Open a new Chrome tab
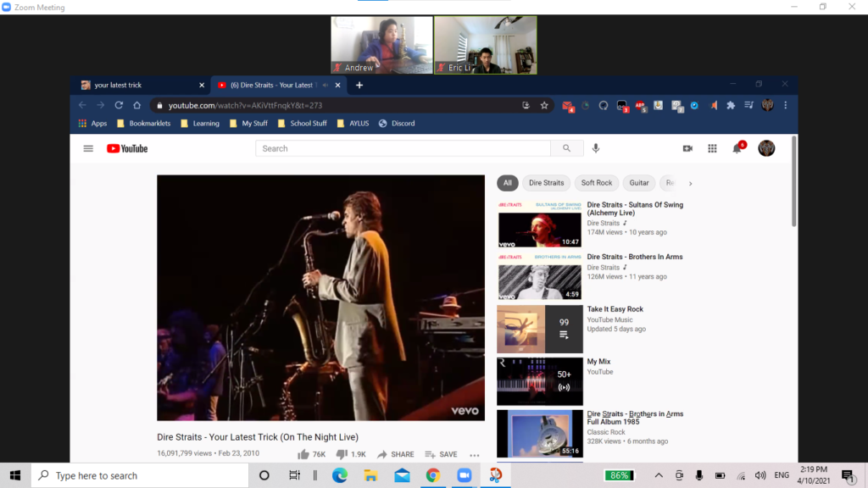 359,86
